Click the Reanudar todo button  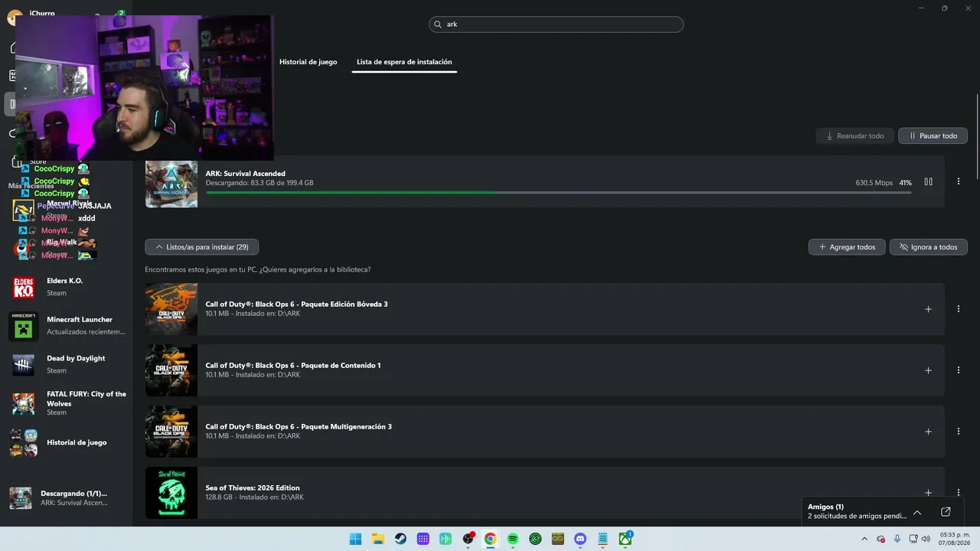pyautogui.click(x=854, y=136)
